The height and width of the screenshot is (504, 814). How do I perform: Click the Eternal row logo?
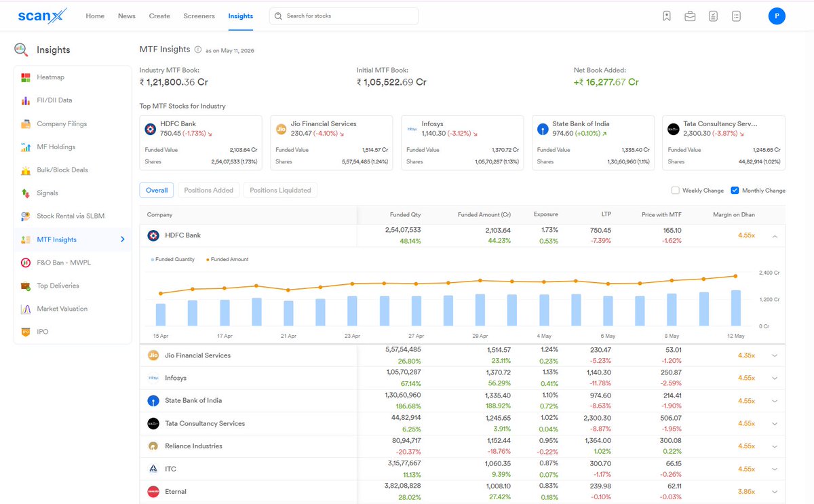coord(153,492)
